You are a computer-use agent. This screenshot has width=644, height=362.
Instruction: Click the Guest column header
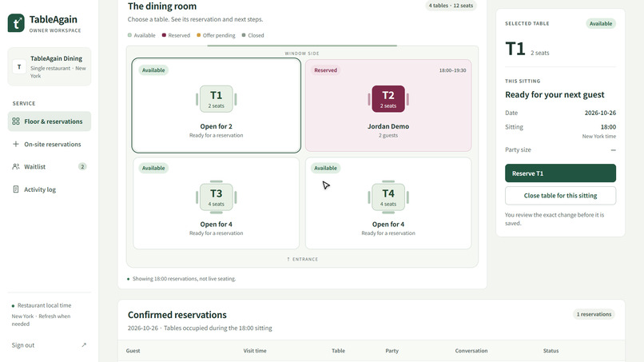(x=133, y=351)
